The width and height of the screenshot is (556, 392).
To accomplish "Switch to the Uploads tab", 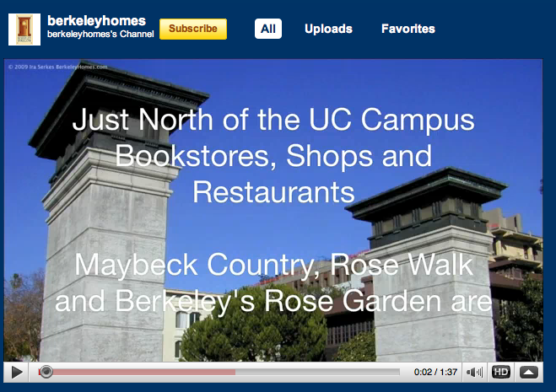I will click(x=328, y=29).
